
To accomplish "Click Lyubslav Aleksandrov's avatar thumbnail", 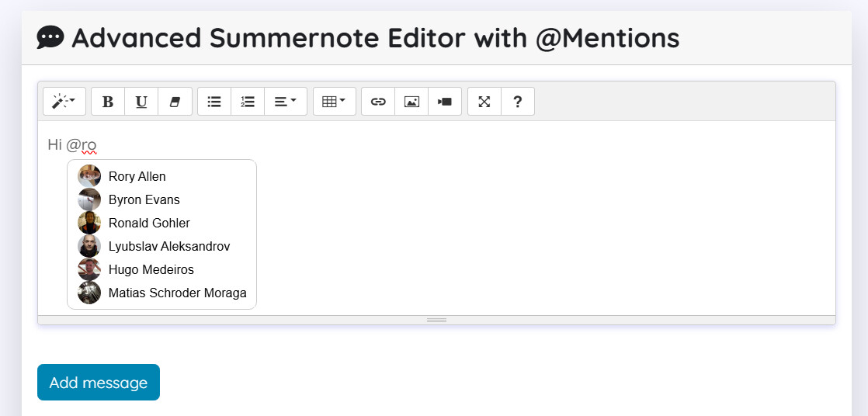I will (89, 246).
